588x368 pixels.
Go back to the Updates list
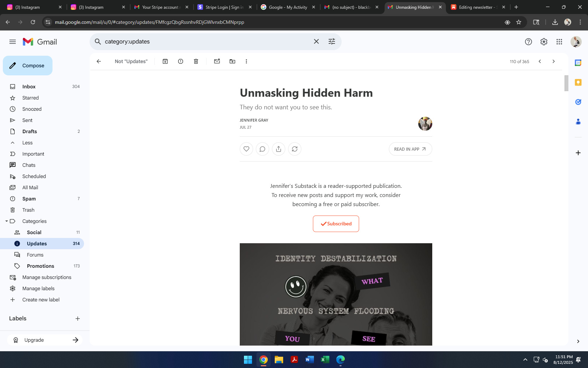point(99,61)
